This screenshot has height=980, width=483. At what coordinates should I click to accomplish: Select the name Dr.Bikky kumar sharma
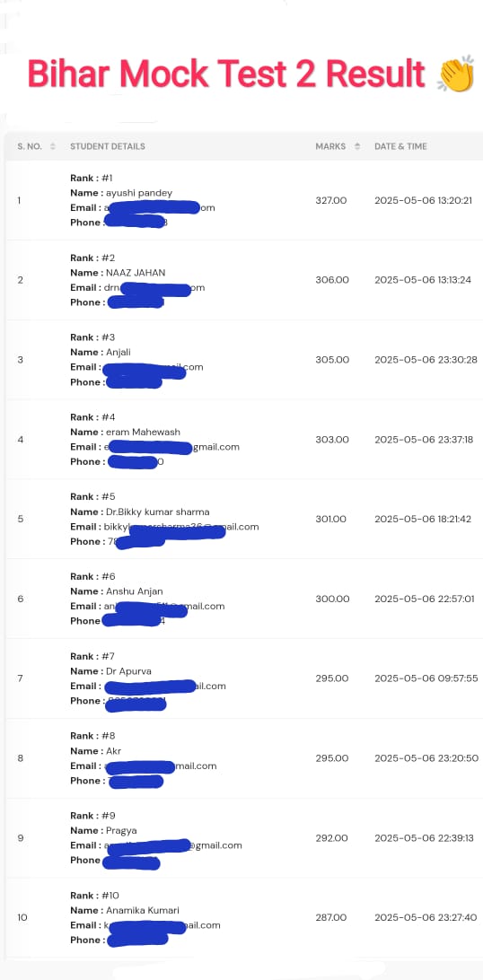coord(157,512)
